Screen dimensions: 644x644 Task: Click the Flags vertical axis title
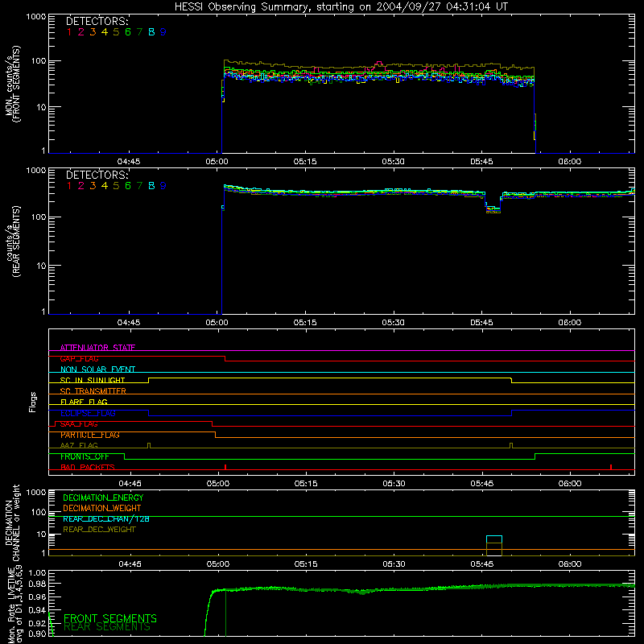coord(33,402)
